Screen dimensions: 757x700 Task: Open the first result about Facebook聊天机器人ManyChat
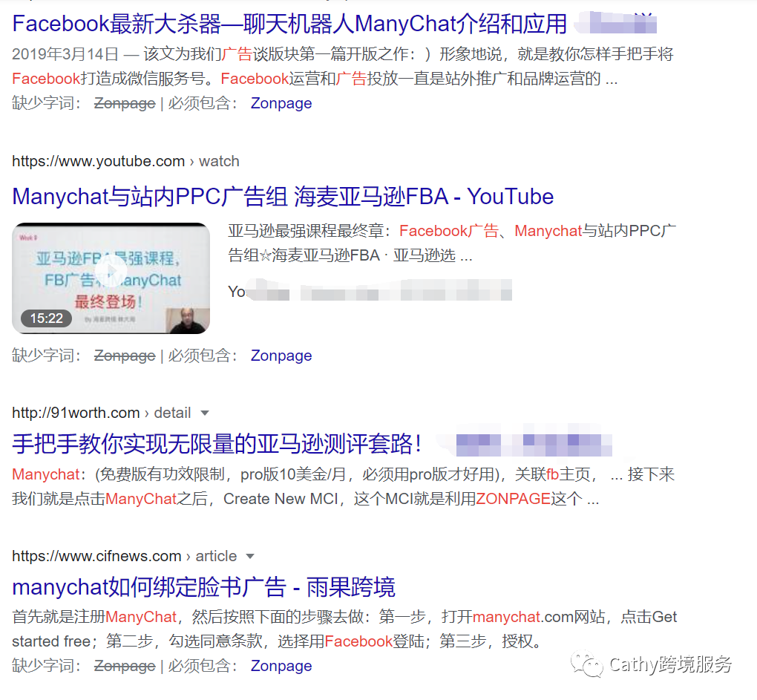282,23
